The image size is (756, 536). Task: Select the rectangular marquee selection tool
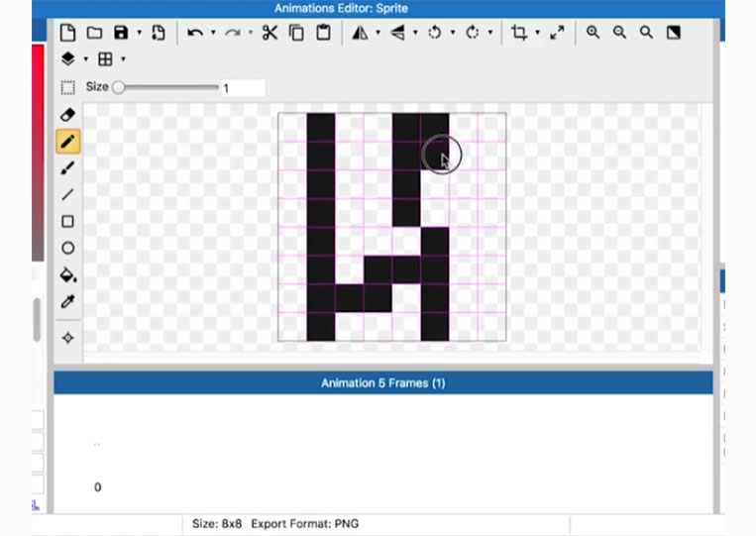[68, 88]
